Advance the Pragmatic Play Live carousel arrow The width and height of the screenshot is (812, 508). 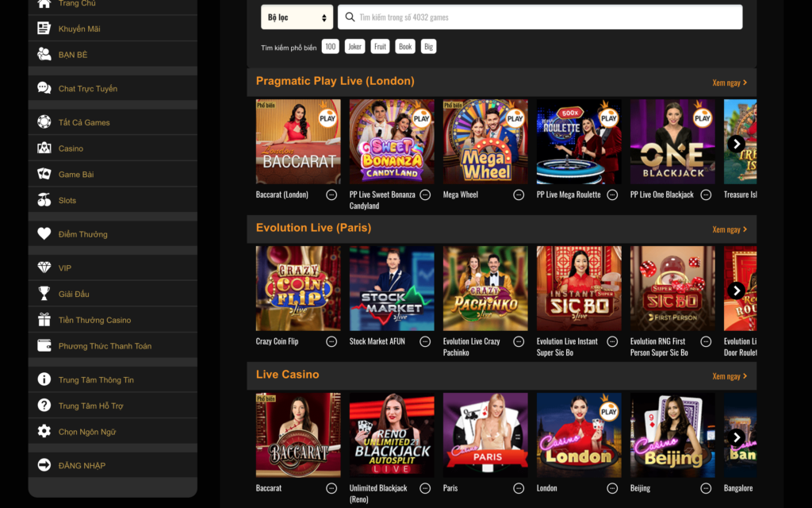(x=737, y=144)
